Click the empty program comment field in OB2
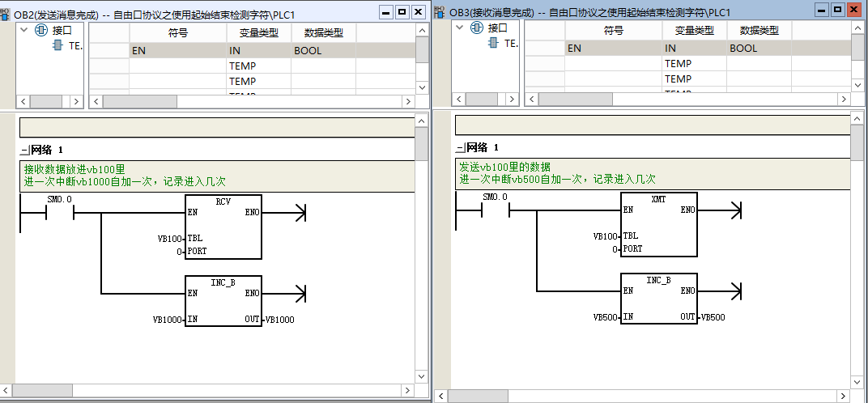 (217, 127)
